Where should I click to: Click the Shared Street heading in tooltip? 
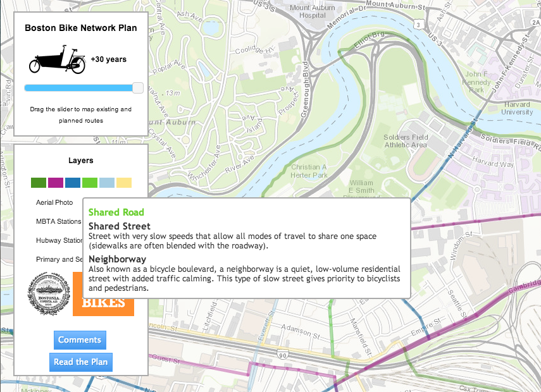click(x=120, y=226)
